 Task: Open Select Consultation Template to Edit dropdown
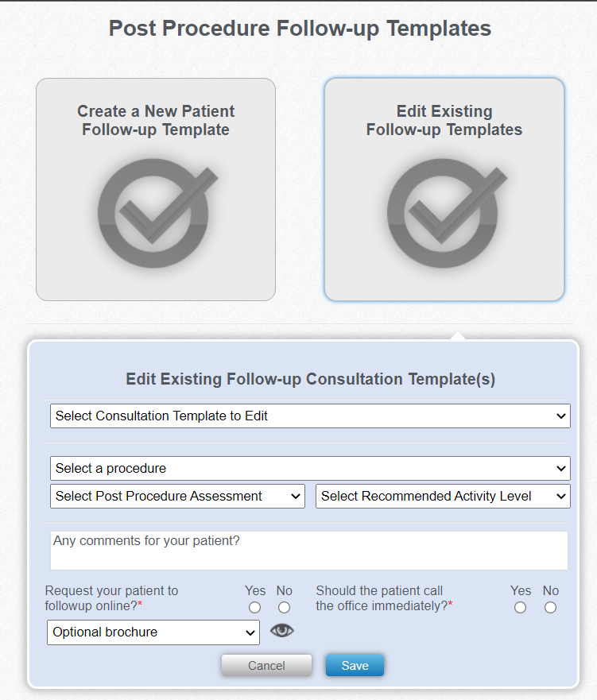(x=310, y=416)
